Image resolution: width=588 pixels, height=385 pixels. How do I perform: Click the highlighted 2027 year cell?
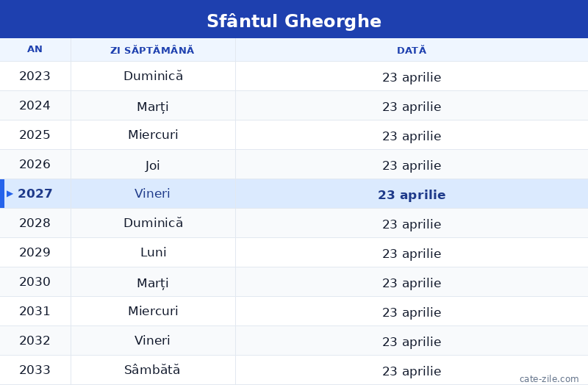click(35, 193)
